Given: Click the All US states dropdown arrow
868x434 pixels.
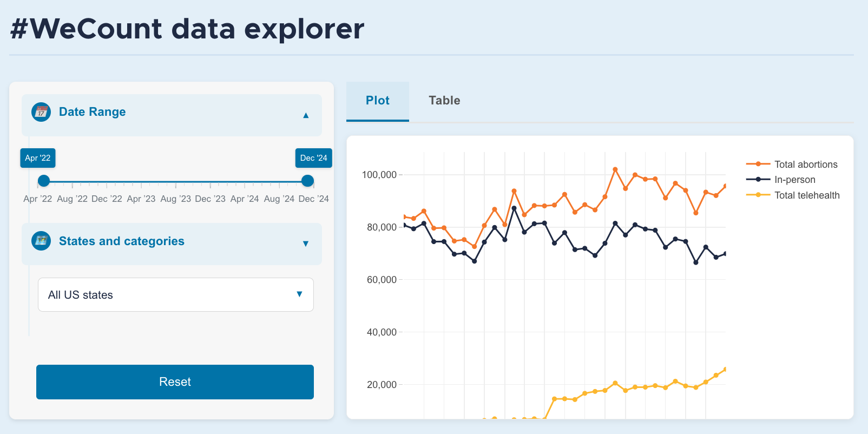Looking at the screenshot, I should pyautogui.click(x=299, y=294).
